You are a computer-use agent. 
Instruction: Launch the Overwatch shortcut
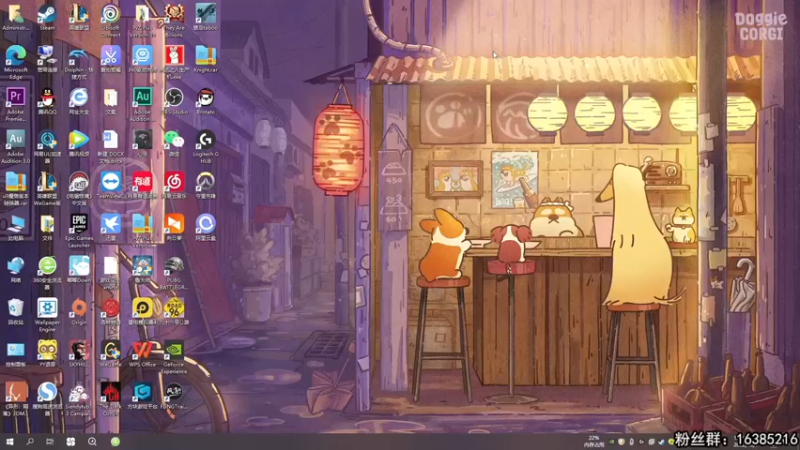[206, 186]
